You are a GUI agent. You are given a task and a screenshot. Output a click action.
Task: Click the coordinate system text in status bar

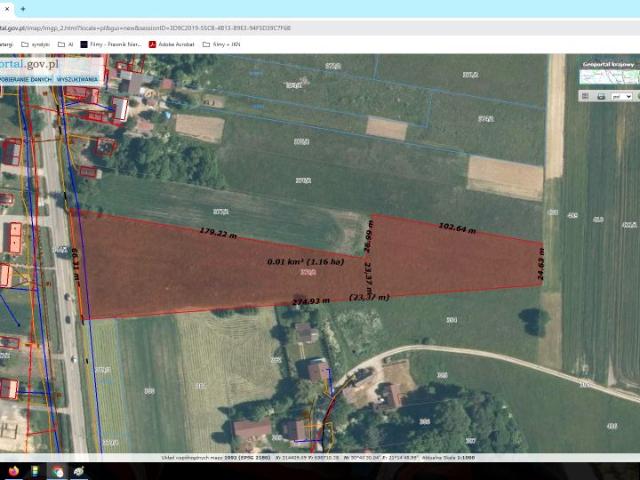pos(216,458)
